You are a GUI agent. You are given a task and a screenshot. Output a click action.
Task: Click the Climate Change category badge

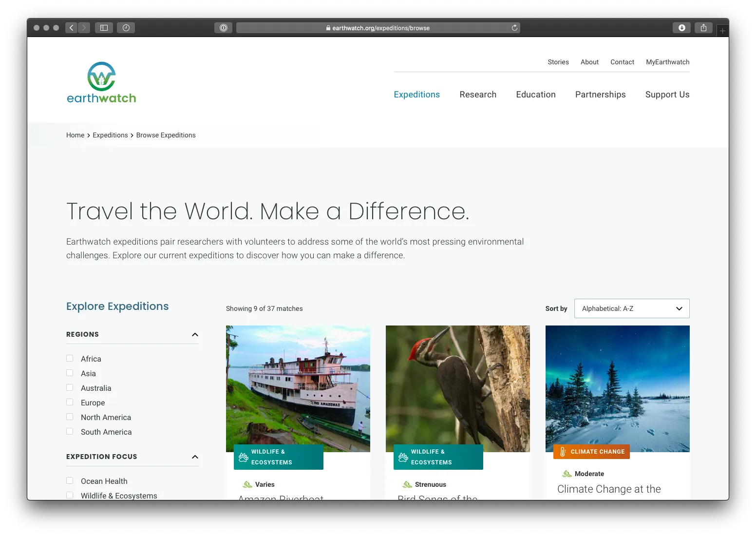591,452
